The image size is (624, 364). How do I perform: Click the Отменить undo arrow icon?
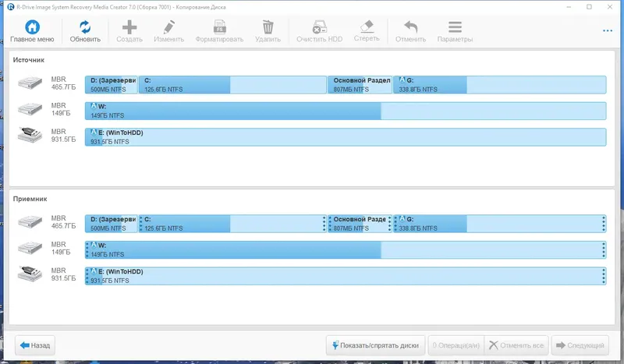pyautogui.click(x=410, y=27)
